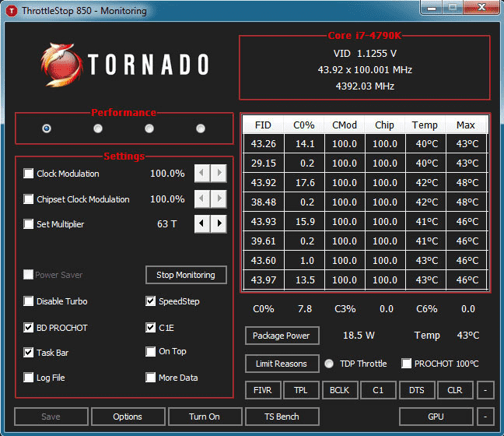Click the Save button

tap(51, 417)
